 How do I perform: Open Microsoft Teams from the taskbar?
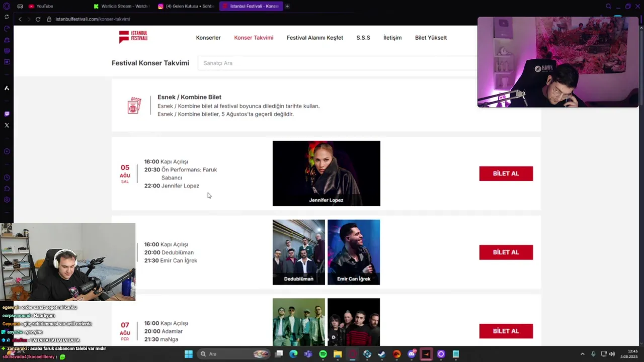coord(308,354)
